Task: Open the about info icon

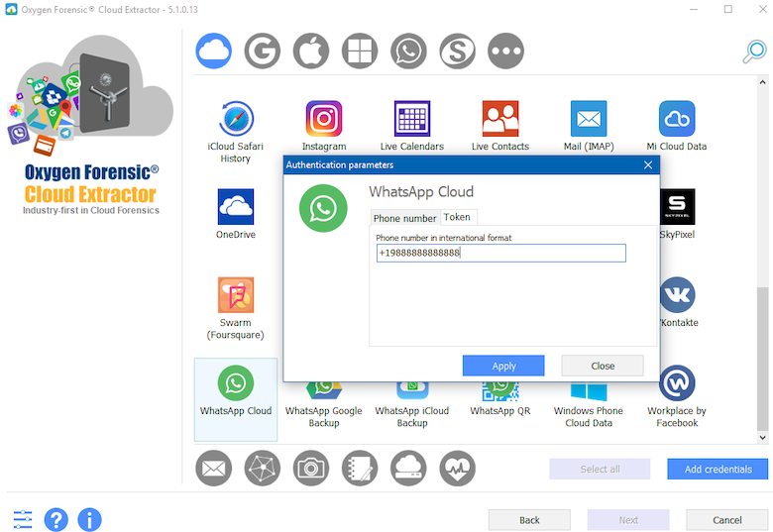Action: click(x=90, y=520)
